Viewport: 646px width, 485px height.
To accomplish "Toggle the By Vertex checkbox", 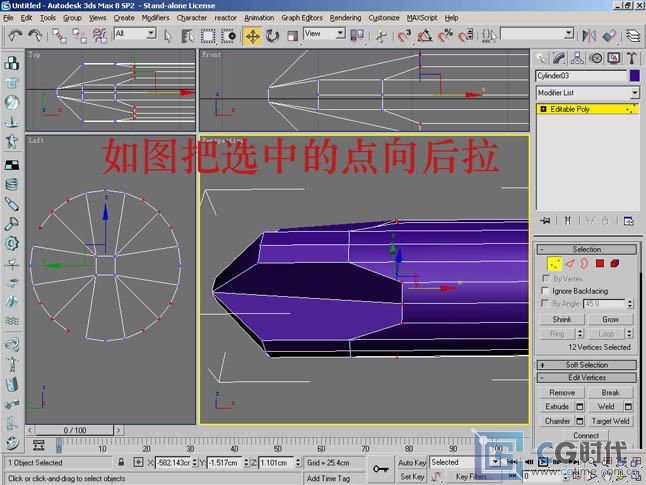I will (545, 278).
